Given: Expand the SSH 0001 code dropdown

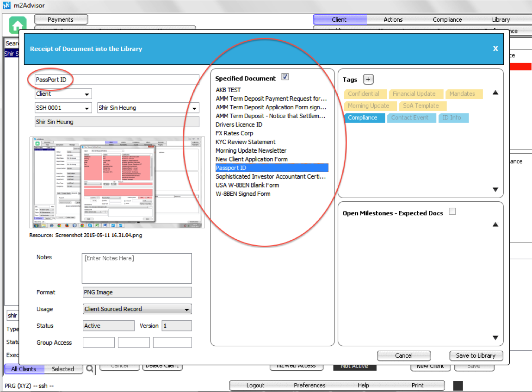Looking at the screenshot, I should coord(63,108).
